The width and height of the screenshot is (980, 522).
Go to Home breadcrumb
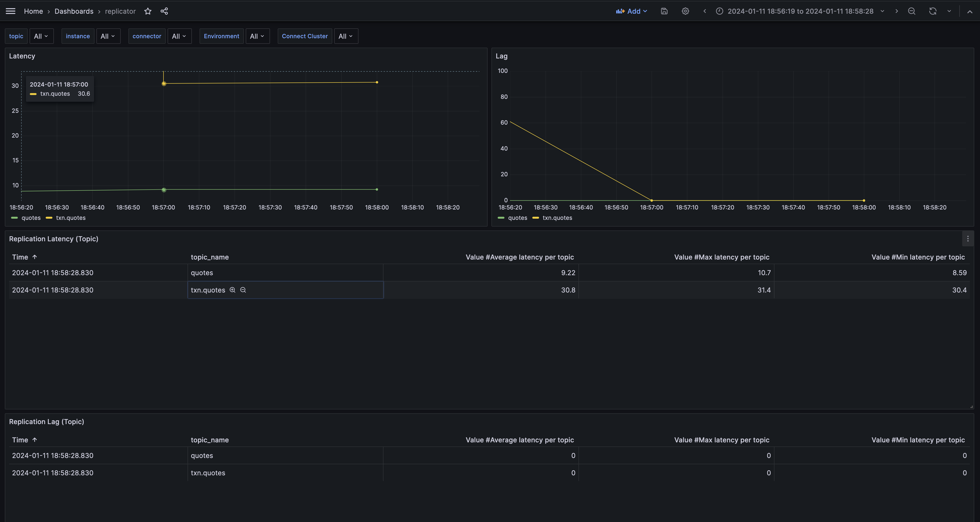(x=33, y=11)
